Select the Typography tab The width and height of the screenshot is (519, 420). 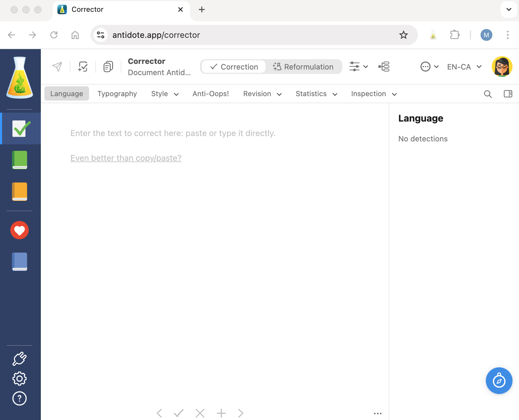pyautogui.click(x=117, y=94)
